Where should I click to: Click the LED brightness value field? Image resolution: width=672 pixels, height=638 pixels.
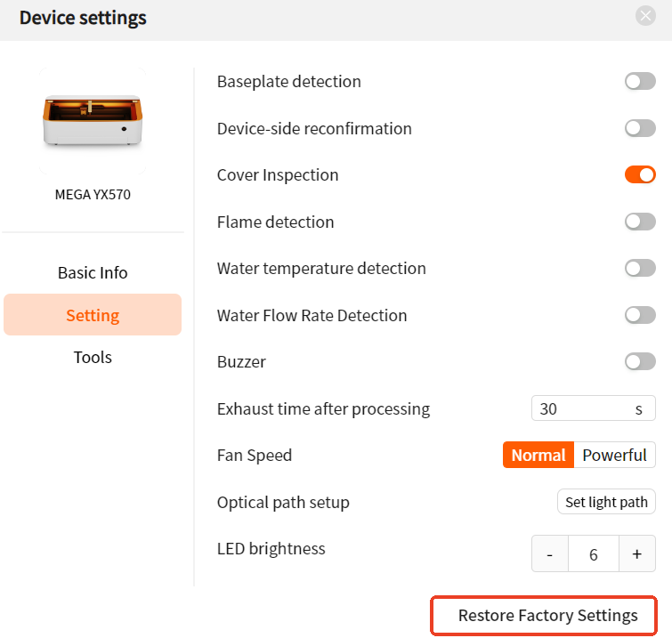593,553
